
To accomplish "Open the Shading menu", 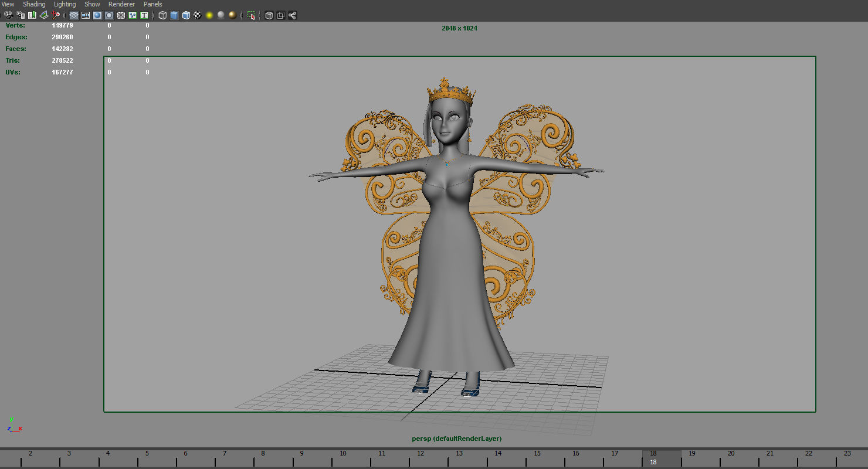I will pos(33,4).
